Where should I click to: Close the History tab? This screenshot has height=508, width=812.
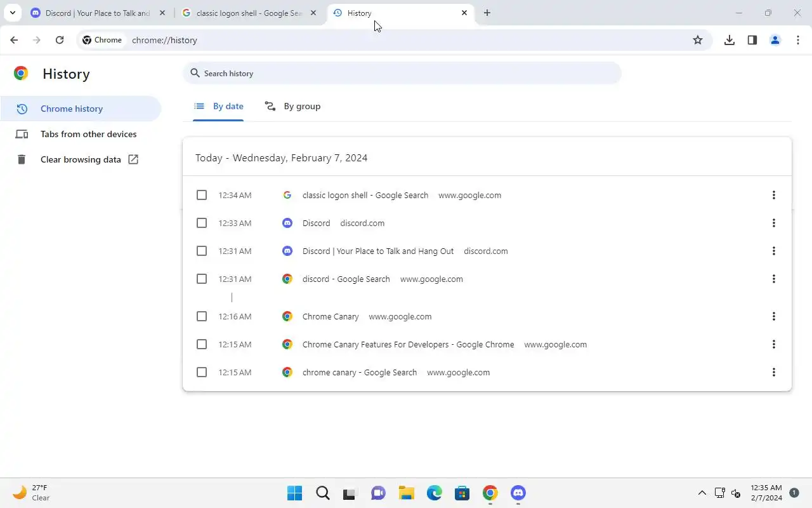[x=464, y=13]
